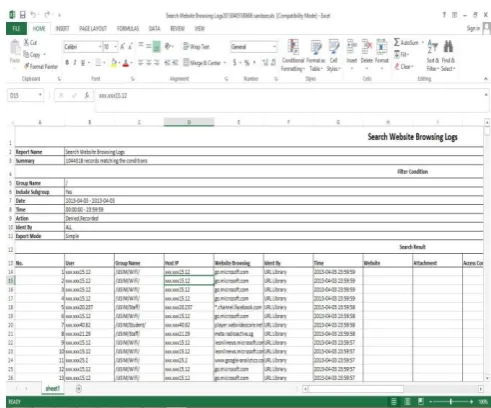Cut the selection with scissors icon

[30, 42]
